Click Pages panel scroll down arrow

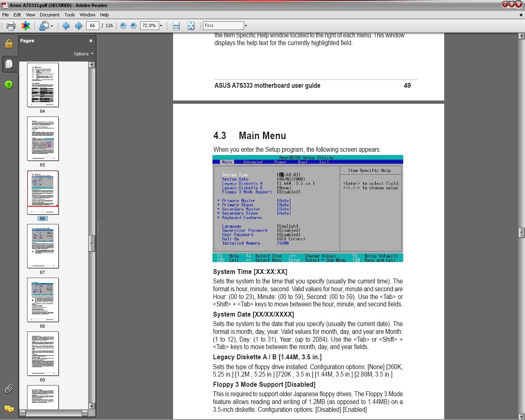tap(92, 406)
